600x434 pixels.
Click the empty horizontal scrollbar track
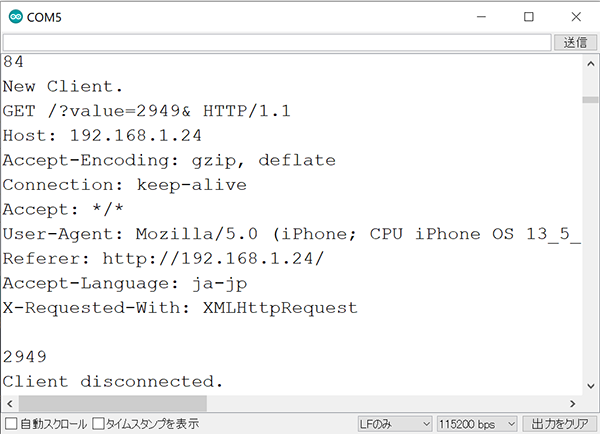tap(385, 403)
